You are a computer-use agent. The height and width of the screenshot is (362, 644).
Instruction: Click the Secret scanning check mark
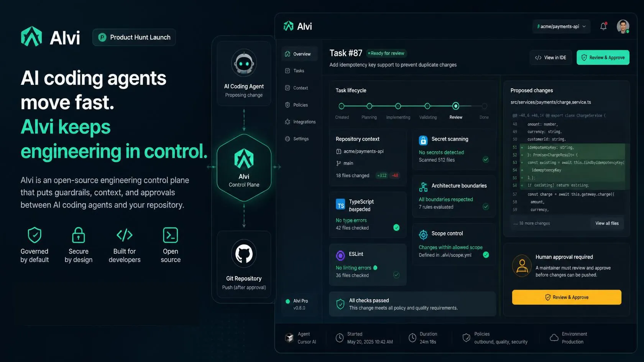[486, 160]
